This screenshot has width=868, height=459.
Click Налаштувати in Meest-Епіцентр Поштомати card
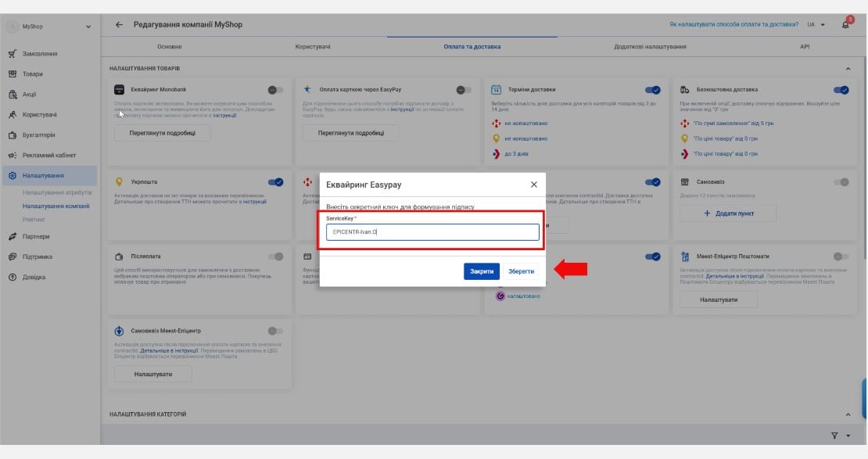pos(719,299)
